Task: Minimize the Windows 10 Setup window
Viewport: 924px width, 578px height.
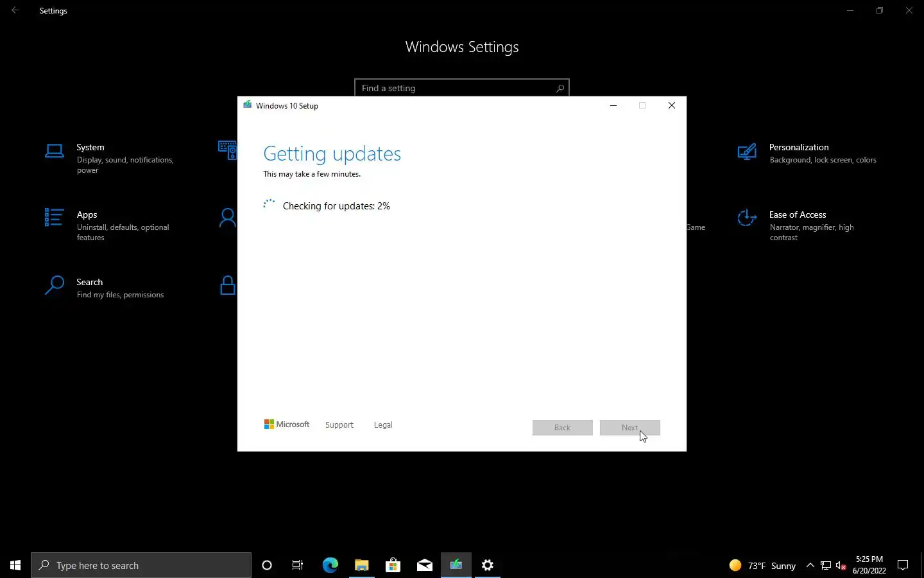Action: [613, 105]
